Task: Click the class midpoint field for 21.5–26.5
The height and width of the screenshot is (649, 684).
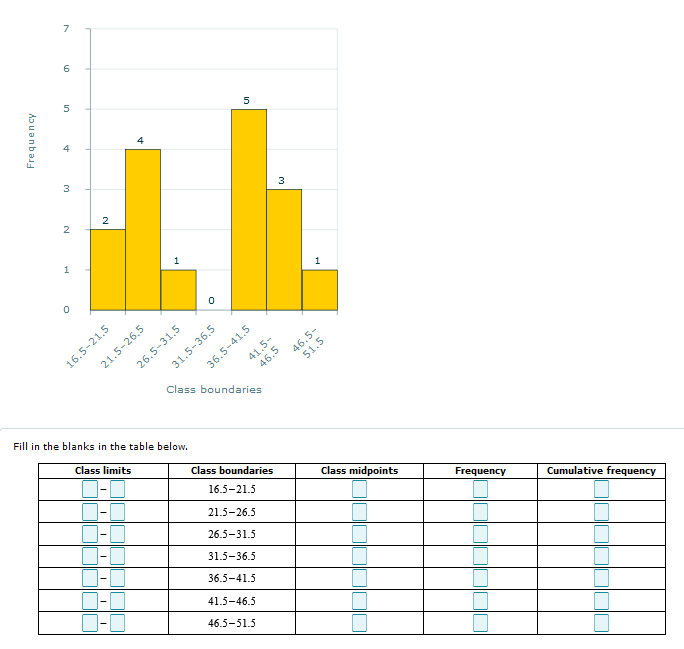Action: (x=359, y=512)
